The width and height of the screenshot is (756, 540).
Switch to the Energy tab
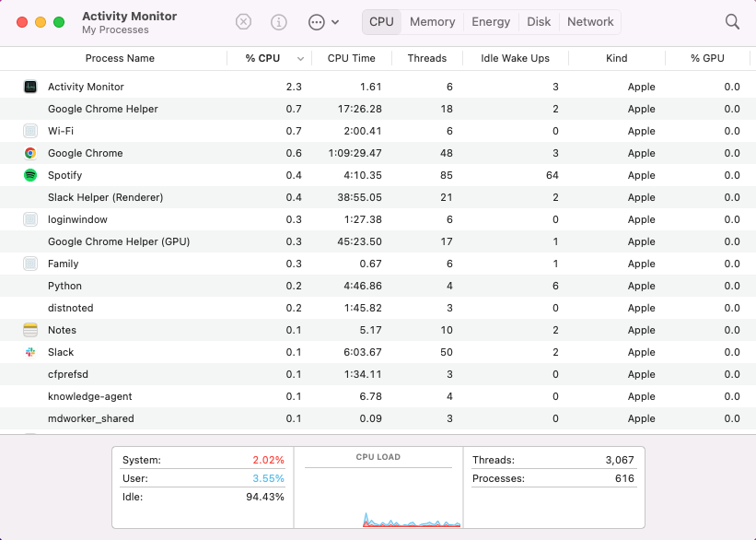click(491, 22)
